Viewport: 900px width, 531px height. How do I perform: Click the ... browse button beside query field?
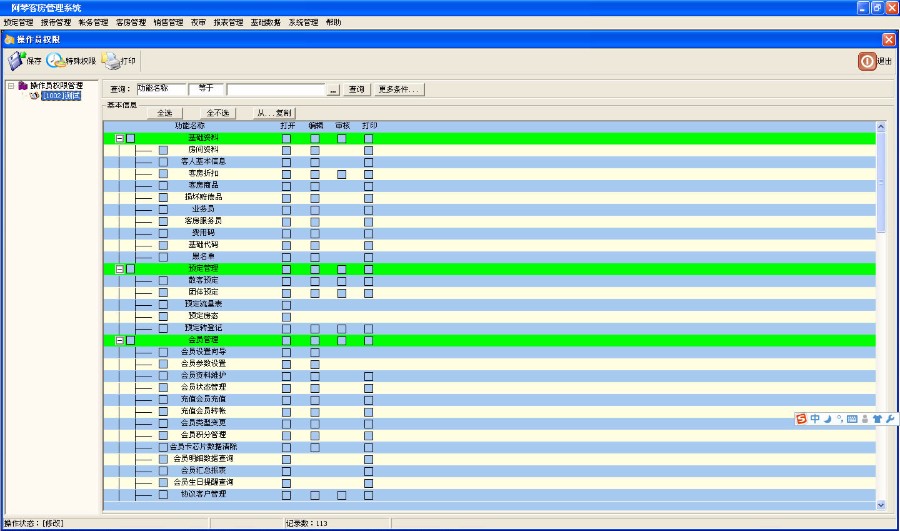[x=333, y=90]
